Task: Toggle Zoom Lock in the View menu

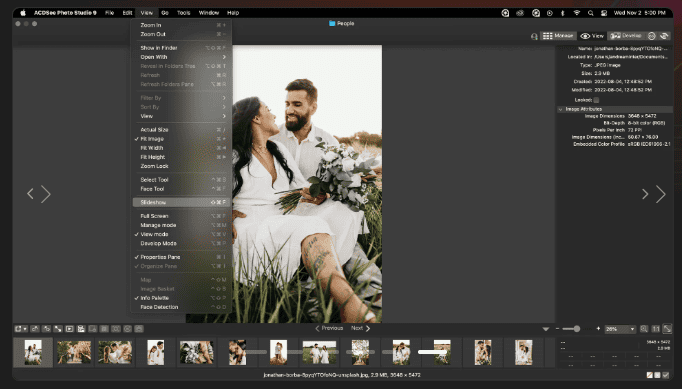Action: pos(181,166)
